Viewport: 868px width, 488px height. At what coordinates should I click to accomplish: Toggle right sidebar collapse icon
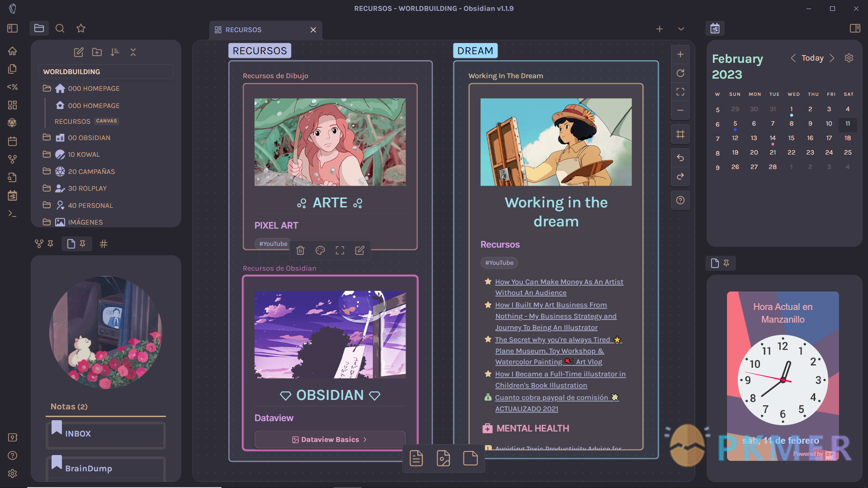(x=854, y=28)
